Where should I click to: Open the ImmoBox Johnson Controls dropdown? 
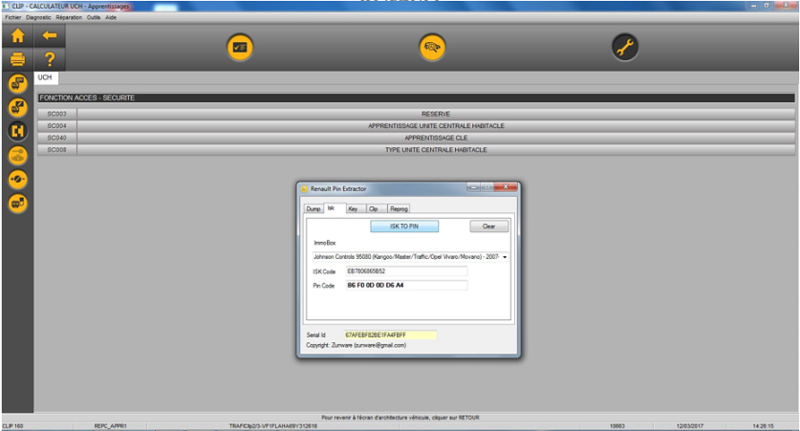411,257
